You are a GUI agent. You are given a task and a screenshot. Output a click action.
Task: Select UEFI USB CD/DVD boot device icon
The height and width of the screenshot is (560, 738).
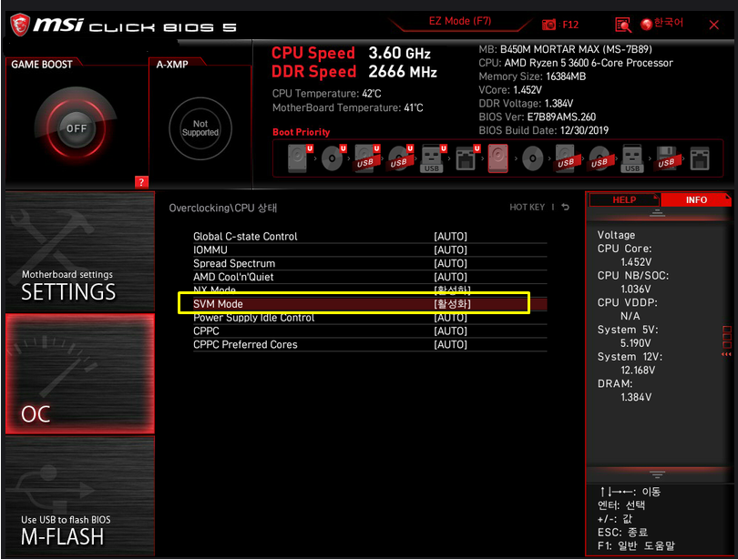pyautogui.click(x=400, y=158)
